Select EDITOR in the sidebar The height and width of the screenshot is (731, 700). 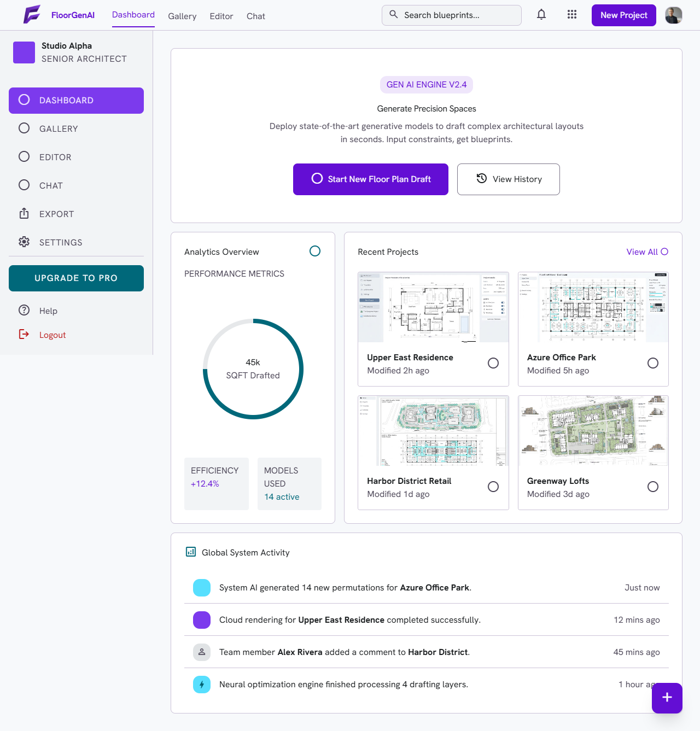[76, 157]
